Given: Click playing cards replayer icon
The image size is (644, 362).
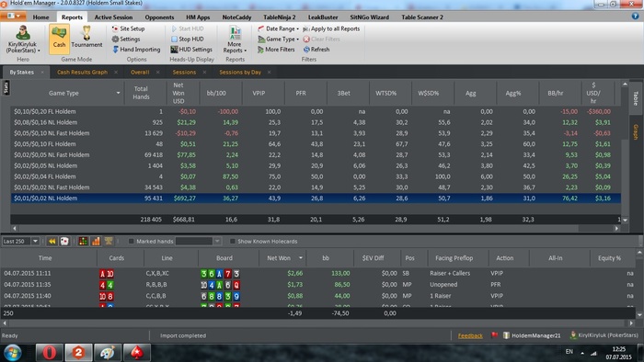Looking at the screenshot, I should pos(64,242).
